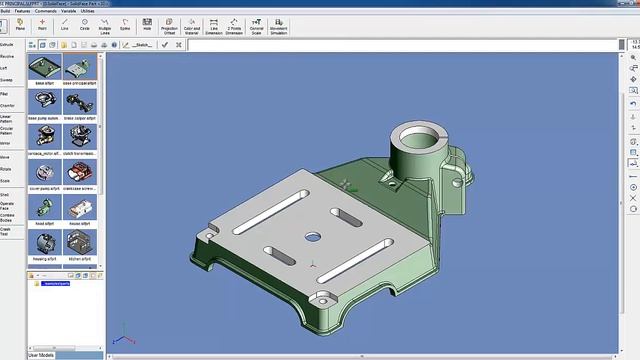Viewport: 640px width, 360px height.
Task: Select the Multiple Lines tool
Action: pyautogui.click(x=105, y=27)
